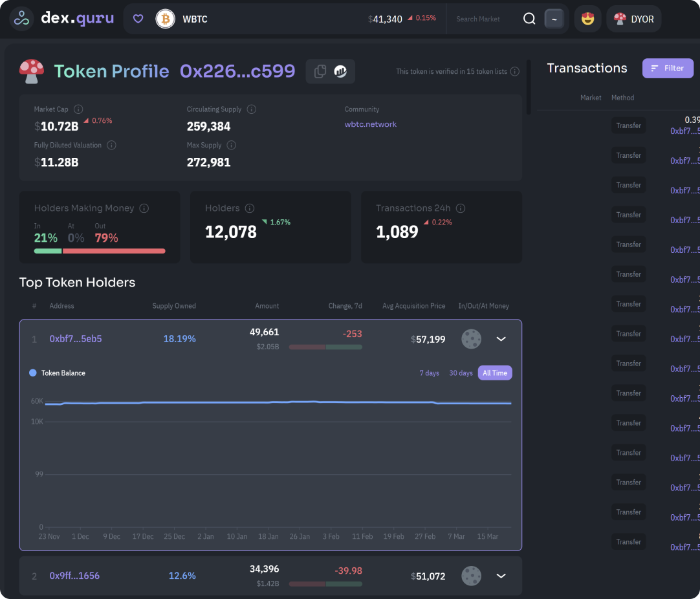Select the 30 days chart range
Screen dimensions: 700x599
point(461,373)
